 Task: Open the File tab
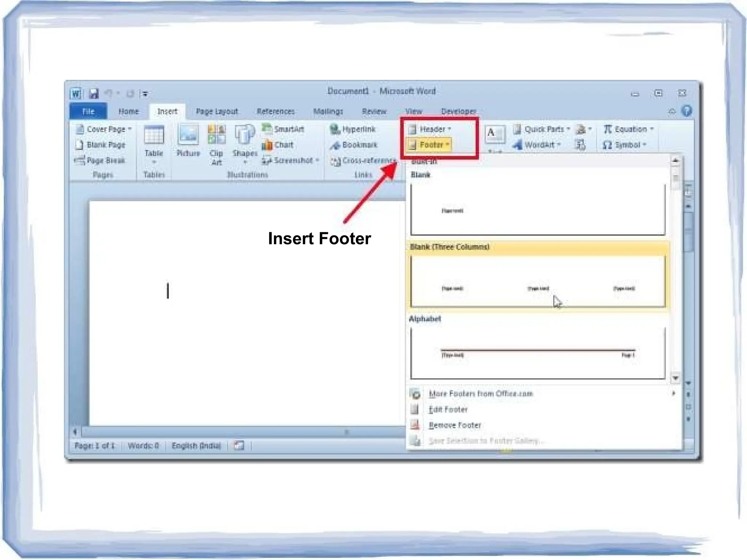(x=88, y=111)
